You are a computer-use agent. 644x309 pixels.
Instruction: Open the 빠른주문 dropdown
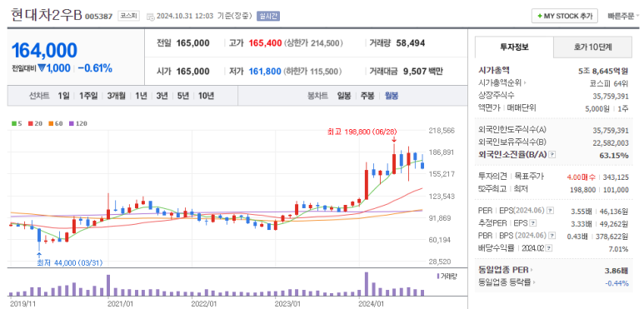pyautogui.click(x=623, y=17)
